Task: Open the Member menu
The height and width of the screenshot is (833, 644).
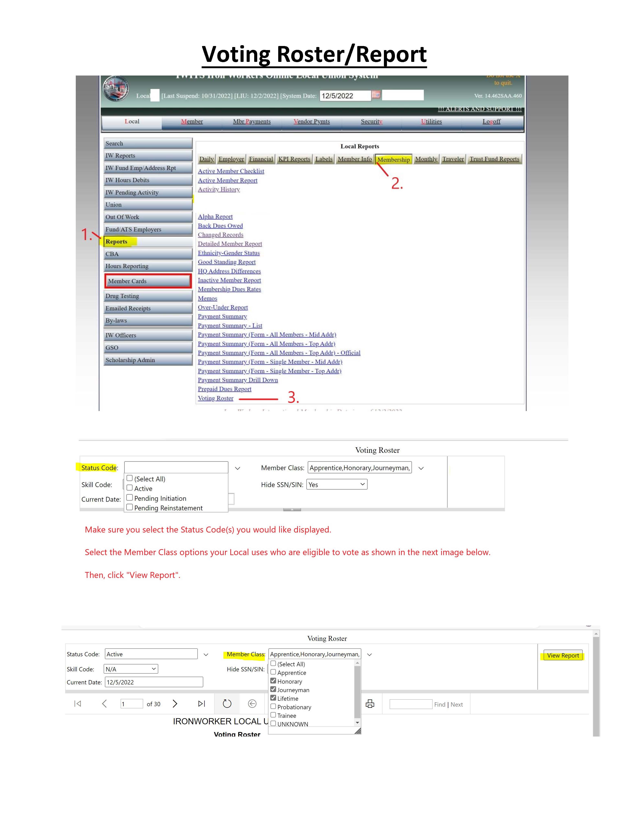Action: point(192,121)
